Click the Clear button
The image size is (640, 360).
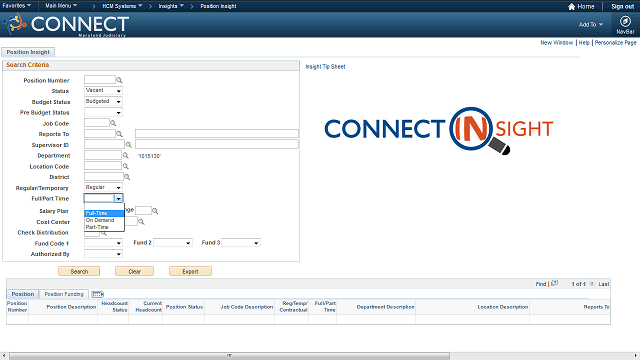coord(134,271)
